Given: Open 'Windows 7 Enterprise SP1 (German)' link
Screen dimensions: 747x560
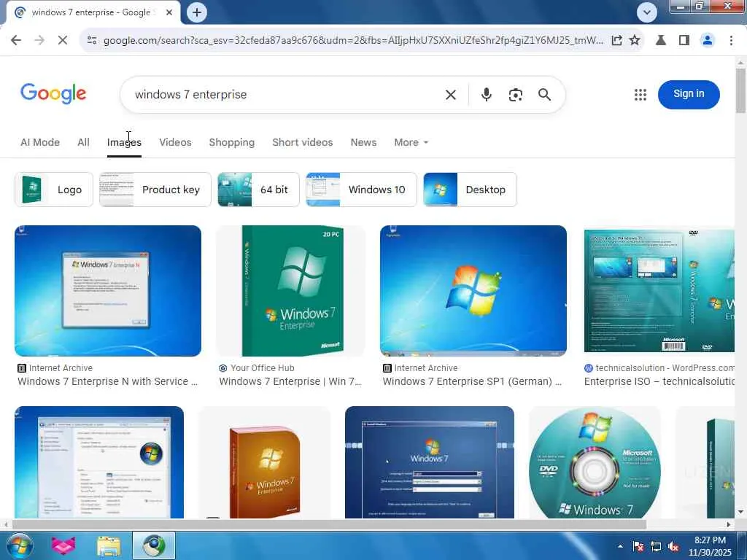Looking at the screenshot, I should [472, 381].
